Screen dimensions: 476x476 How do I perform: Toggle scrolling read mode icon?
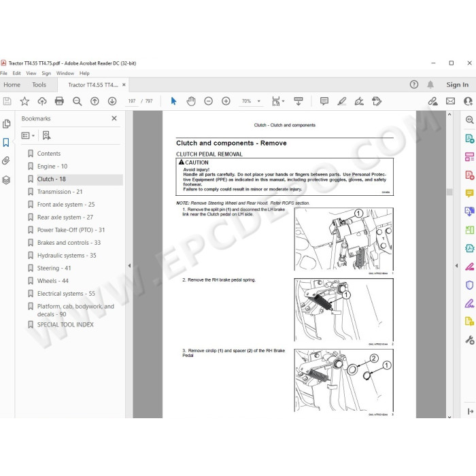pos(299,101)
